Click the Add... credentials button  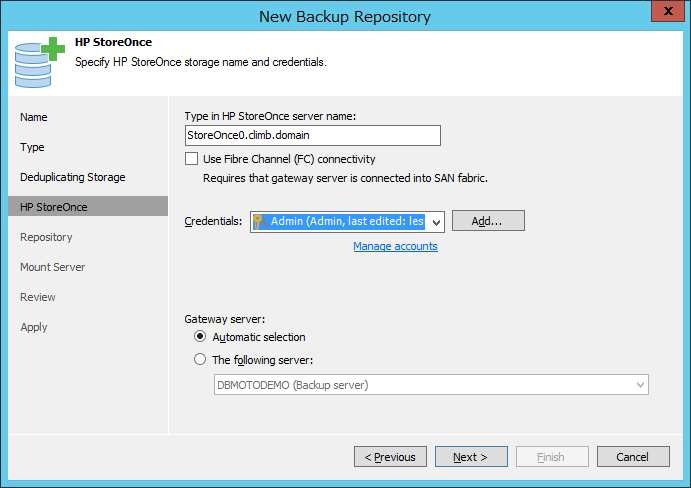(488, 221)
